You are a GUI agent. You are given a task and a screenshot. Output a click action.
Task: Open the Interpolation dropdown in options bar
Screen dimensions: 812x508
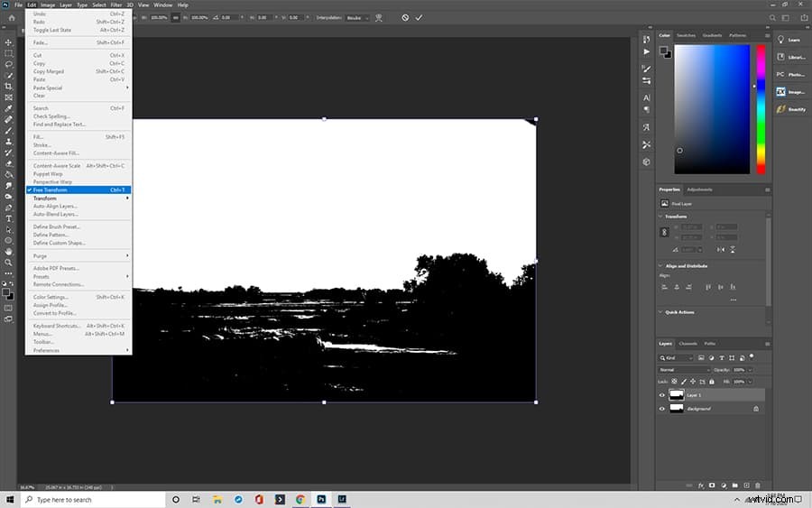357,18
